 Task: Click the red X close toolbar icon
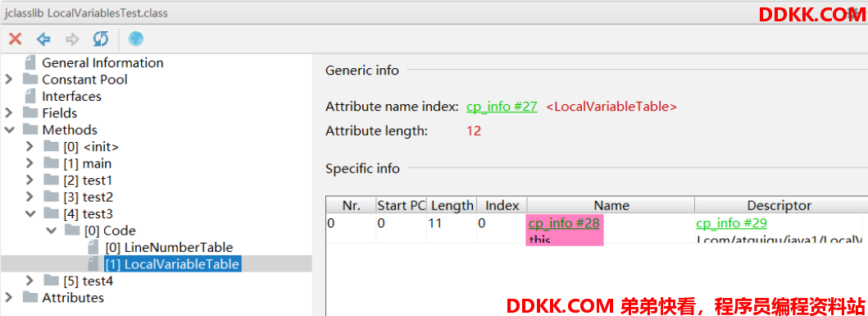pos(16,39)
